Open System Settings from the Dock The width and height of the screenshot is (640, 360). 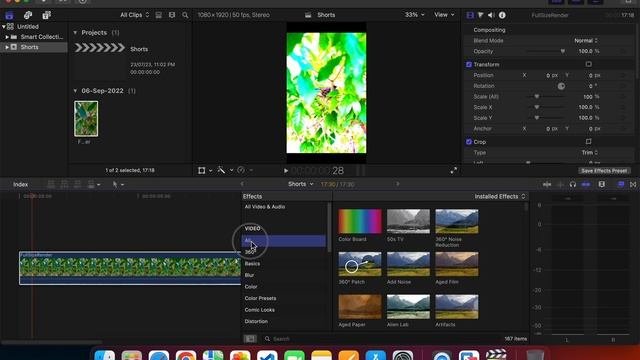(402, 355)
